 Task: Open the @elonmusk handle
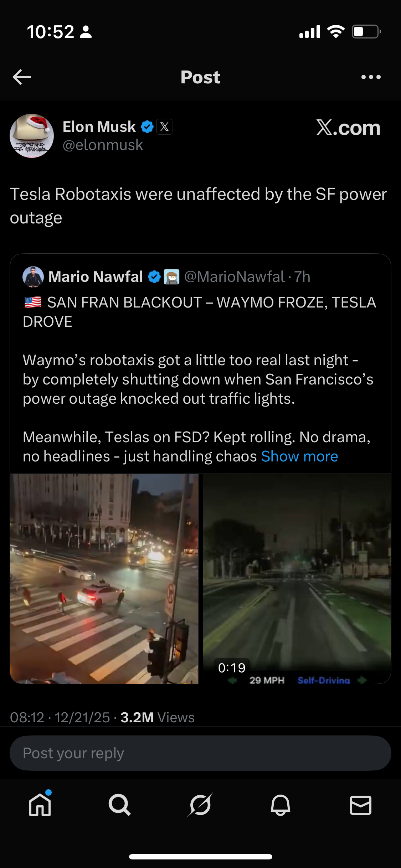pos(103,145)
